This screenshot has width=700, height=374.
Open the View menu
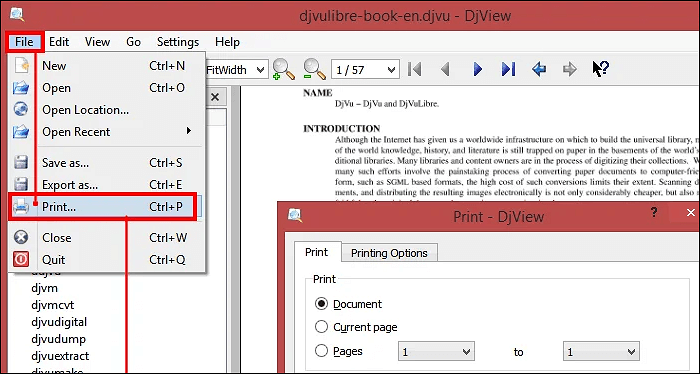pos(97,42)
